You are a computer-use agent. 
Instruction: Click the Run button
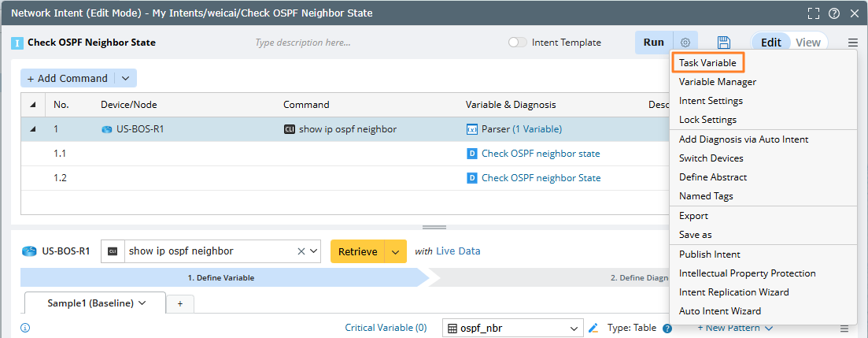pyautogui.click(x=654, y=43)
